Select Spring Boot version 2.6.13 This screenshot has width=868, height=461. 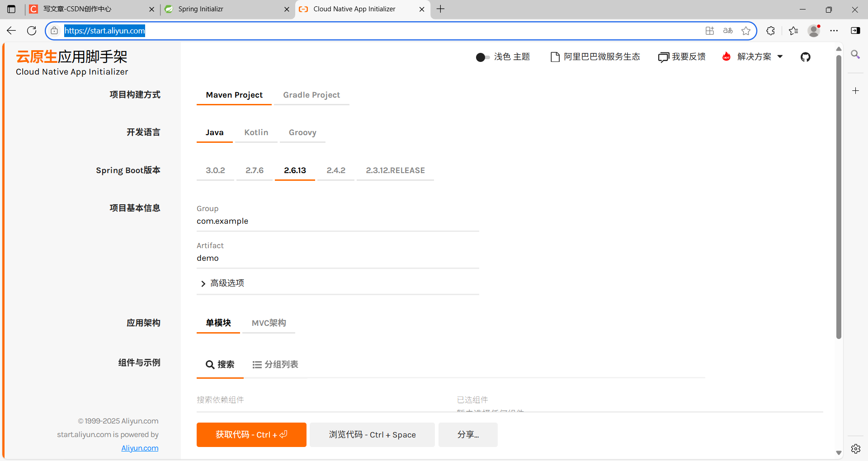[x=295, y=170]
